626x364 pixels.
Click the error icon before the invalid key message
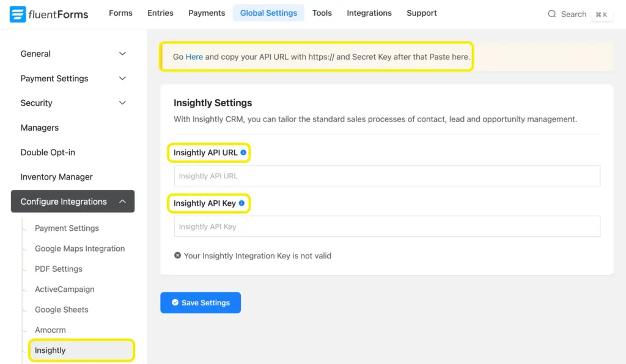(177, 255)
